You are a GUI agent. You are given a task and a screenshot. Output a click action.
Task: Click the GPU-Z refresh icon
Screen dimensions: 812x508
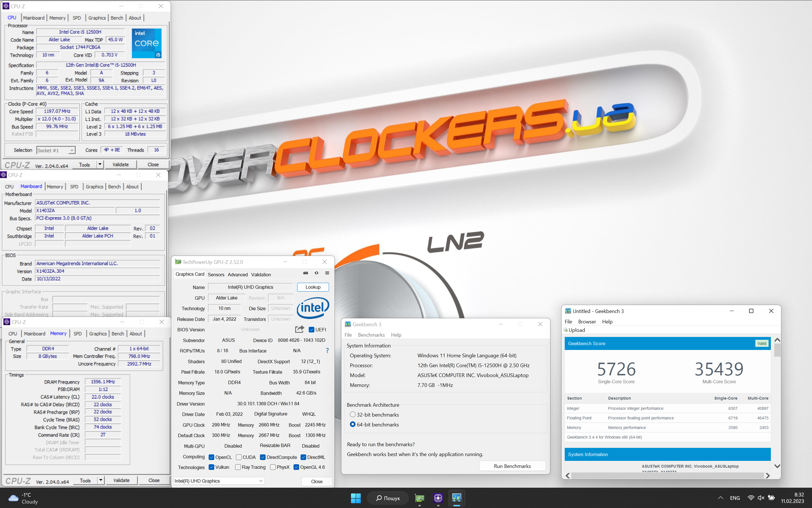(x=316, y=273)
